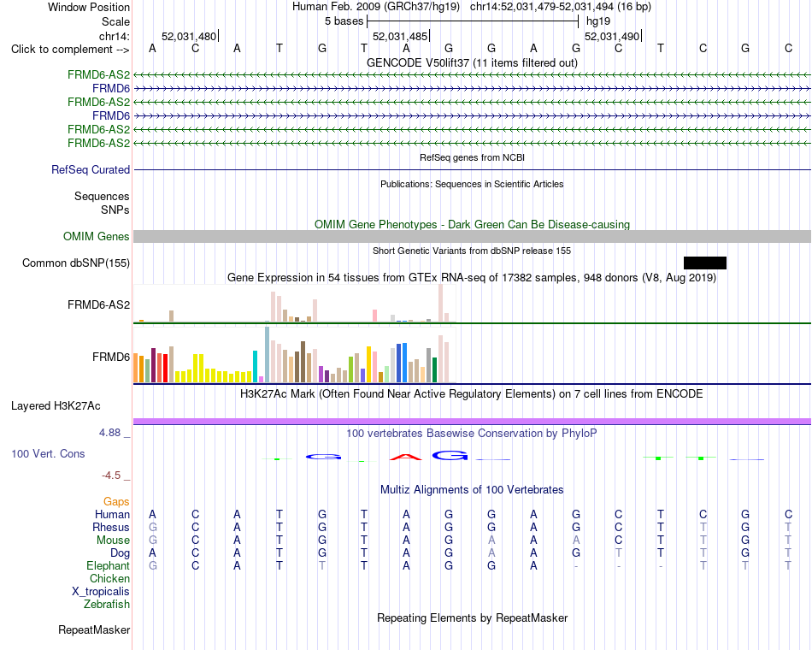This screenshot has height=650, width=812.
Task: Open the GTEx Gene Expression track title
Action: pos(472,278)
